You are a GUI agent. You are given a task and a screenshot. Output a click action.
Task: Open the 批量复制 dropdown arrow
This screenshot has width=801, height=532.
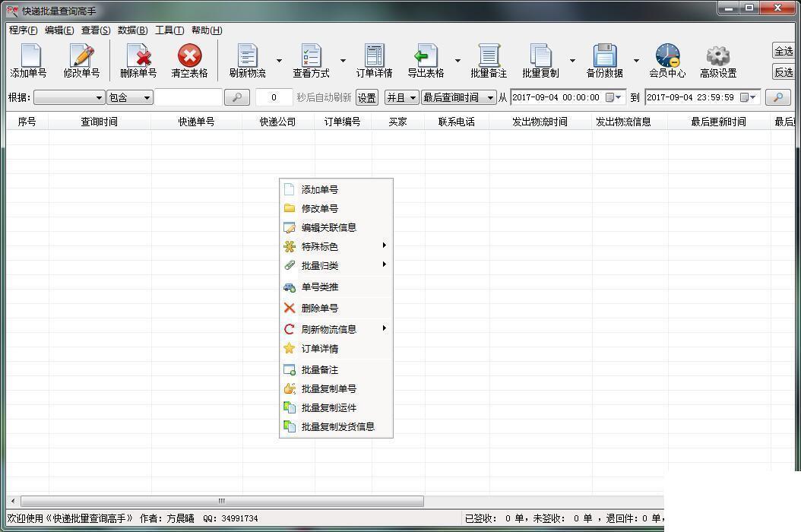pos(572,61)
